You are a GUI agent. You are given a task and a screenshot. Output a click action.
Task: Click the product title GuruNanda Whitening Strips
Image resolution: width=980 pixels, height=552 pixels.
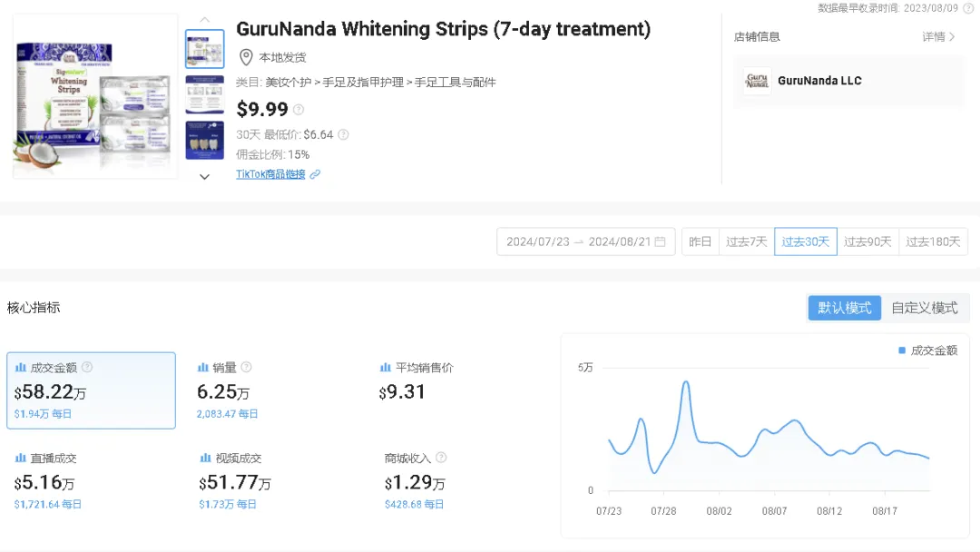pyautogui.click(x=443, y=29)
